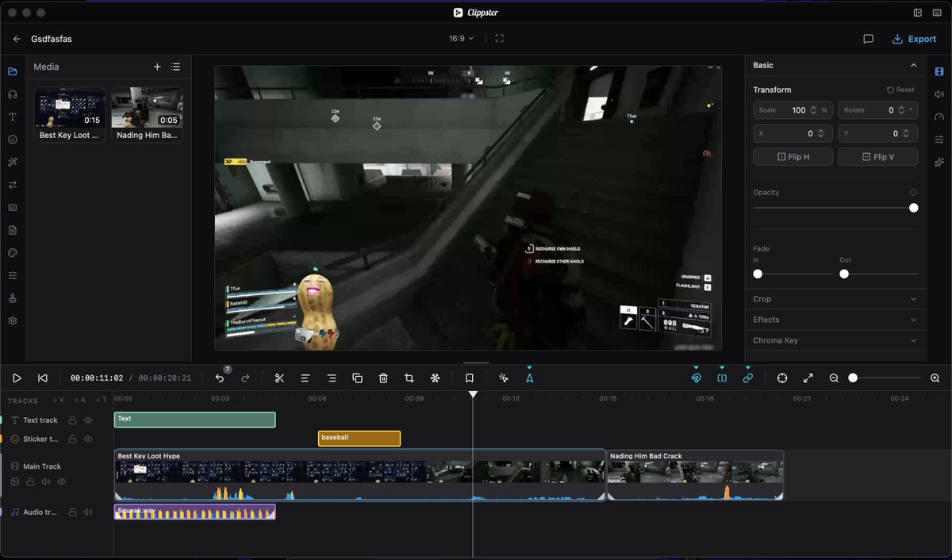Lock the Text track
This screenshot has height=560, width=952.
(x=72, y=420)
